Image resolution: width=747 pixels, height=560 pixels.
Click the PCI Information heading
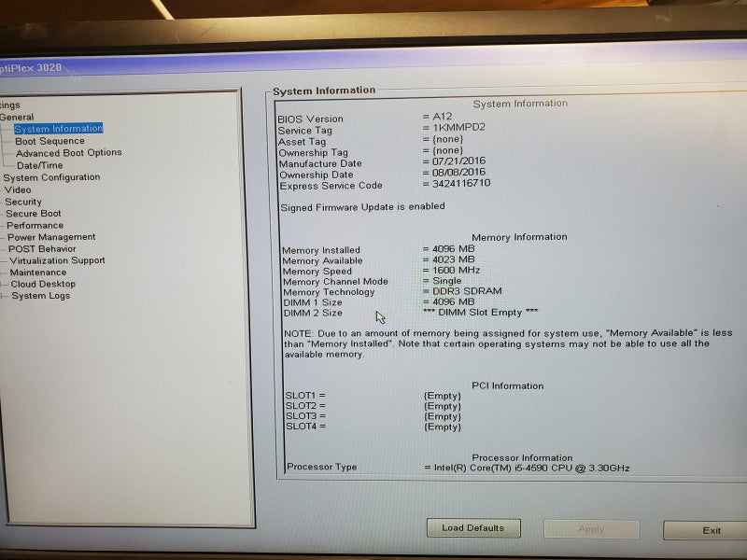(507, 385)
